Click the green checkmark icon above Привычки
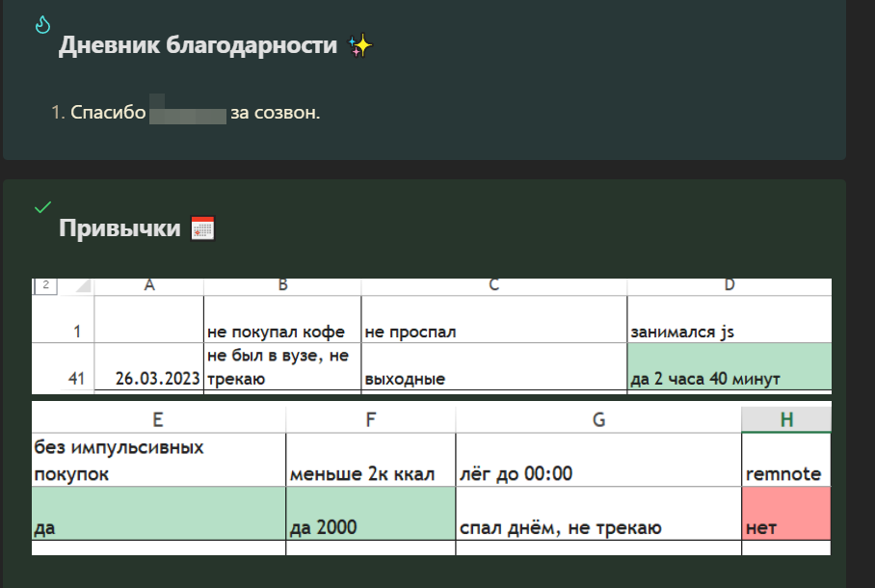Viewport: 875px width, 588px height. [42, 207]
